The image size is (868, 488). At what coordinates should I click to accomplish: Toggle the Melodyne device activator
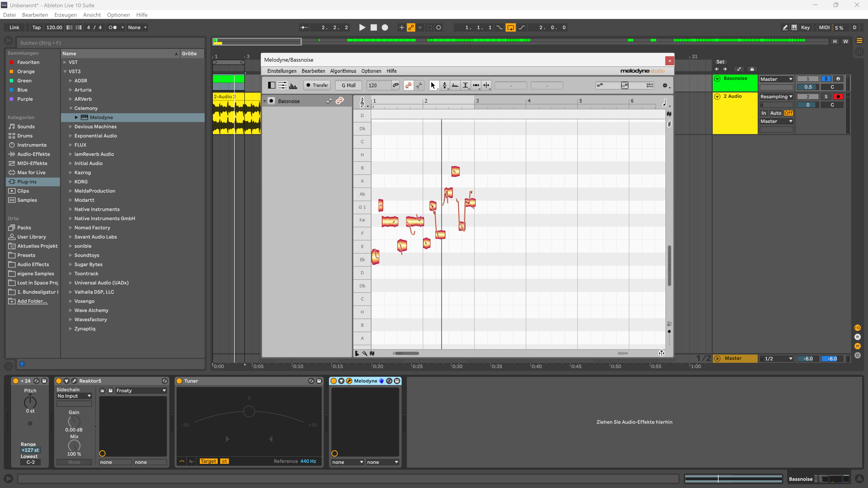(x=334, y=381)
